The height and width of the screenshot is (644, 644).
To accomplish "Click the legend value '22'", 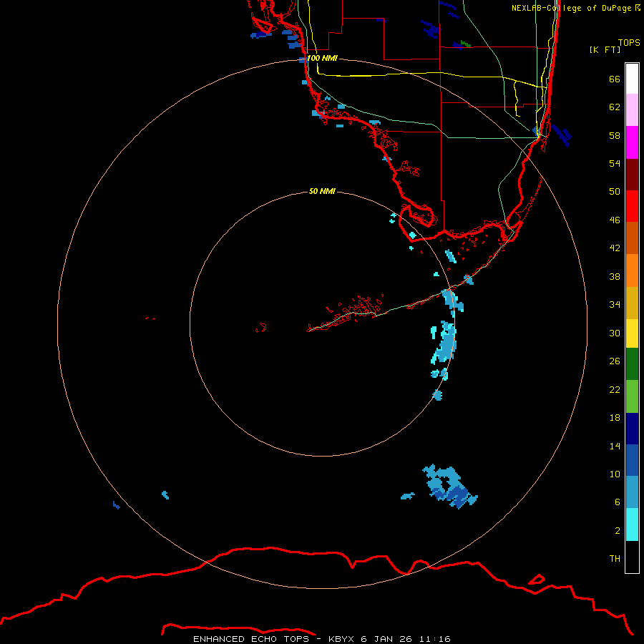I will tap(615, 389).
